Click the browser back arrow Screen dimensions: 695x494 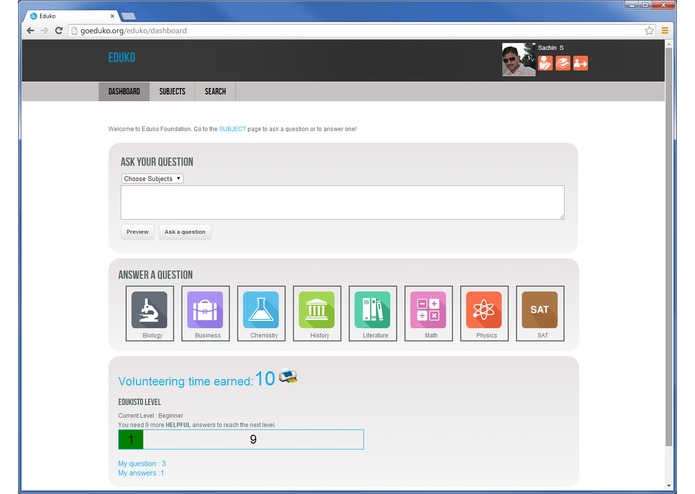30,31
